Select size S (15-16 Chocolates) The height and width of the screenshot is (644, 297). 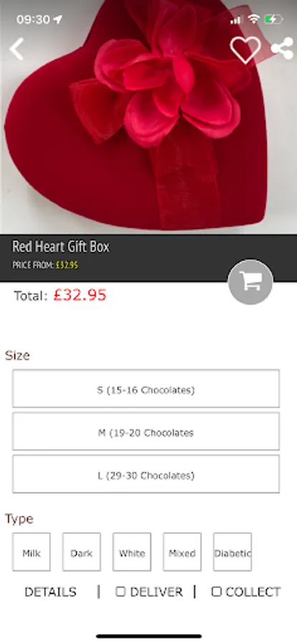(x=146, y=389)
